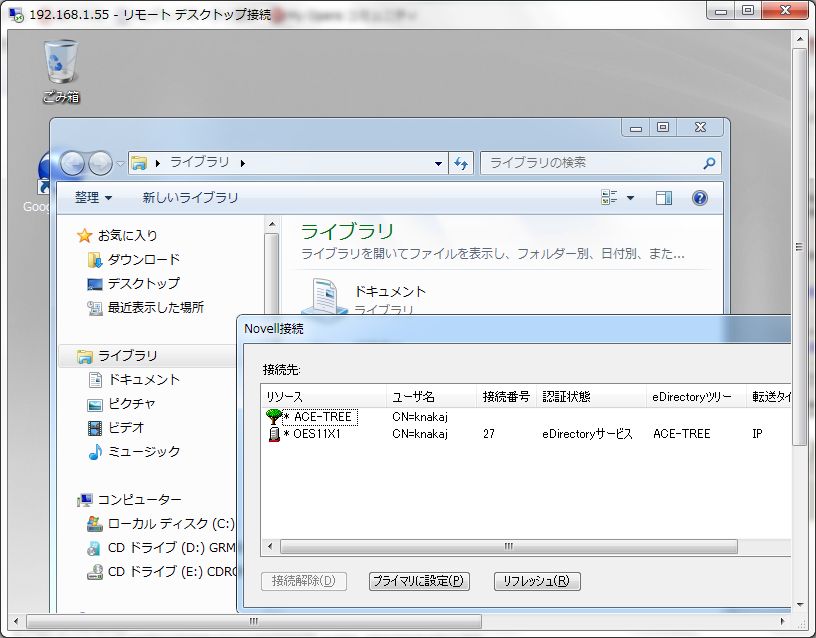816x638 pixels.
Task: Select ダウンロード under favorites
Action: coord(144,260)
